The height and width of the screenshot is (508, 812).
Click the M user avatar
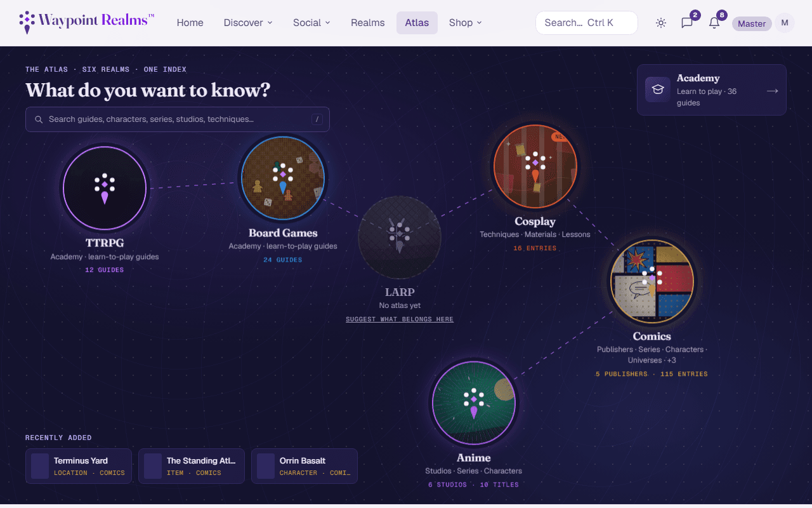[x=785, y=23]
